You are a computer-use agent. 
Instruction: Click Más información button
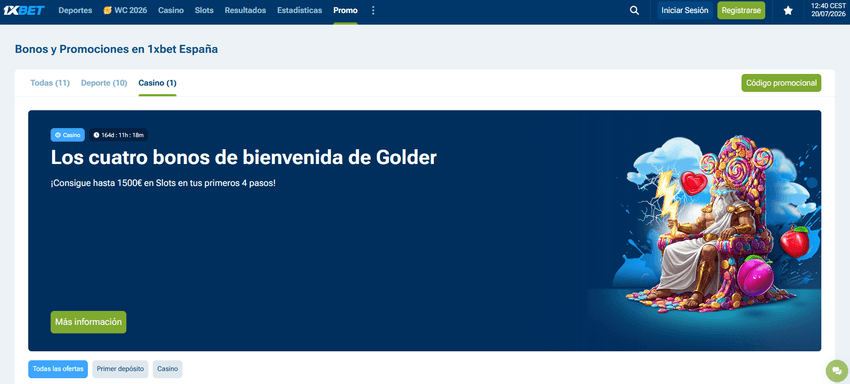pyautogui.click(x=88, y=322)
